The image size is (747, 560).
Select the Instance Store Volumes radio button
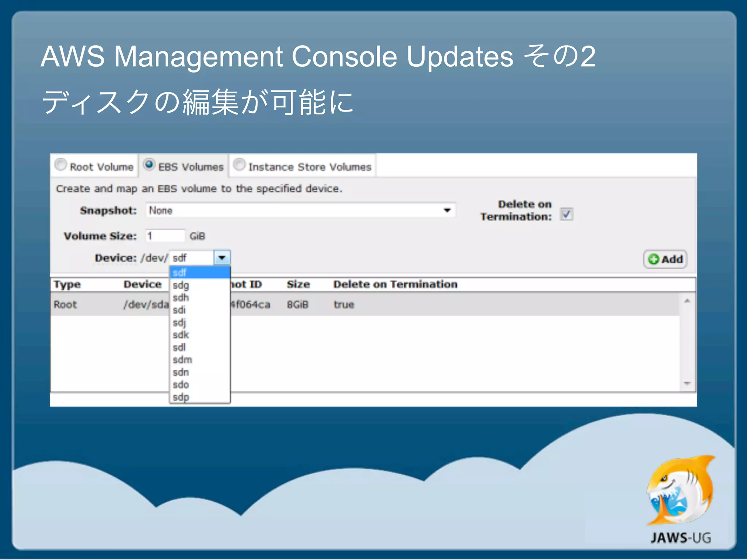click(x=239, y=165)
